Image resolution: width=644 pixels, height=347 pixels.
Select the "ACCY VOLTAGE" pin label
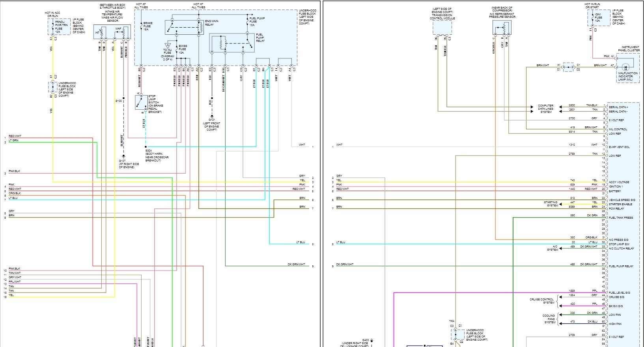pyautogui.click(x=619, y=182)
